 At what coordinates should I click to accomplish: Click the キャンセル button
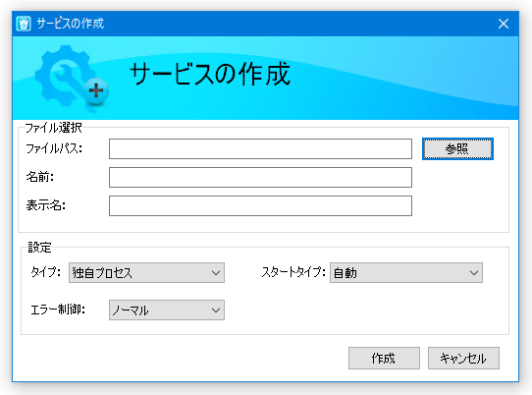coord(463,358)
